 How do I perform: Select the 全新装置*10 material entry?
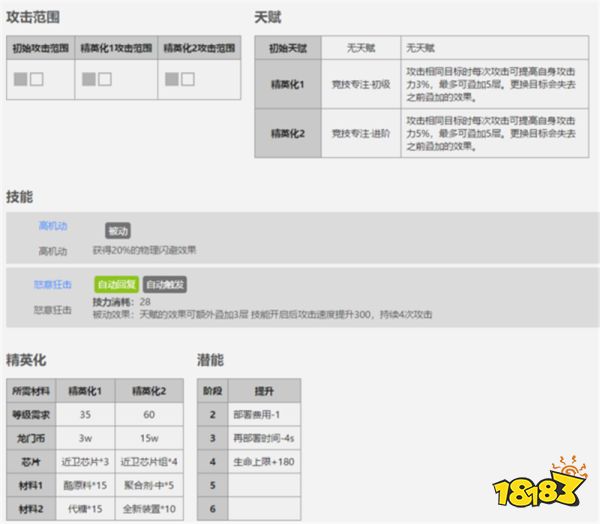[x=148, y=509]
